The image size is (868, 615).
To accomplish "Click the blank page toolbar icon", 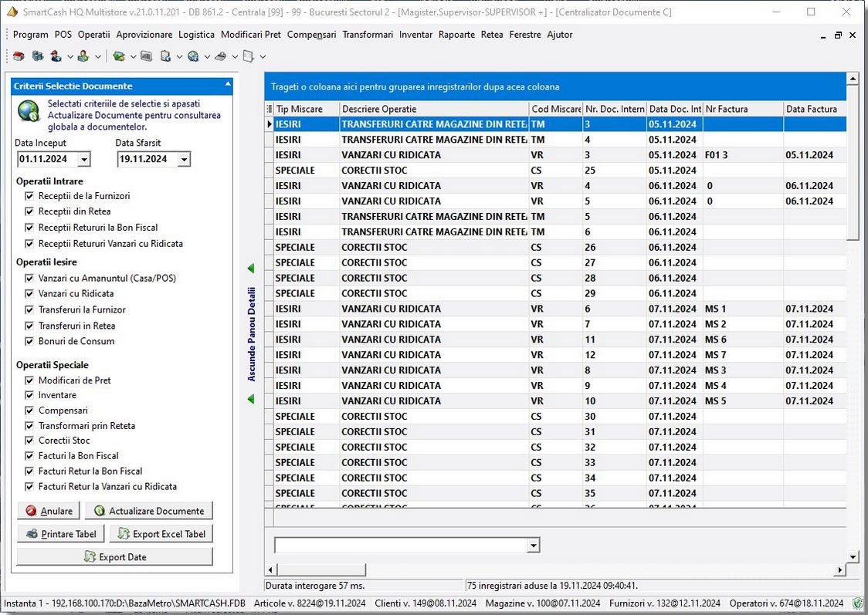I will click(248, 56).
